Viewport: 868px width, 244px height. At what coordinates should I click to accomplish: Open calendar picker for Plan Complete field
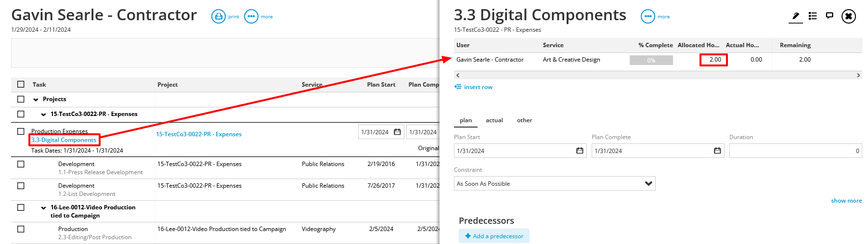[x=717, y=151]
